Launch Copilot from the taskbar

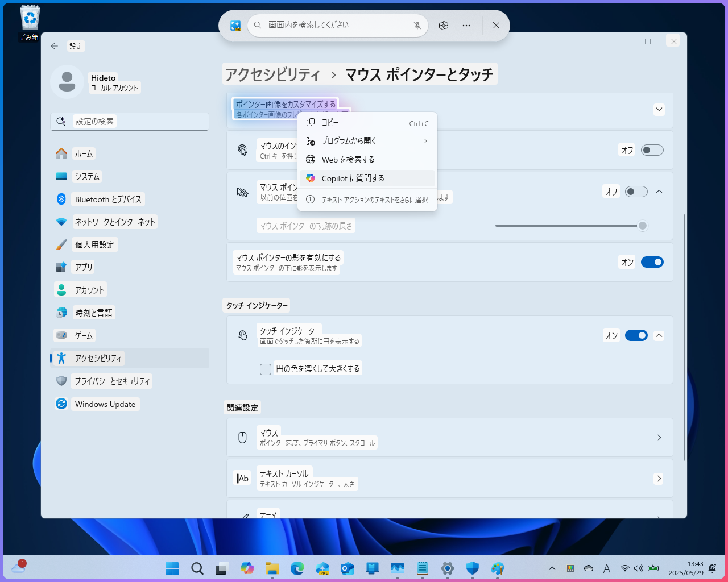point(247,568)
